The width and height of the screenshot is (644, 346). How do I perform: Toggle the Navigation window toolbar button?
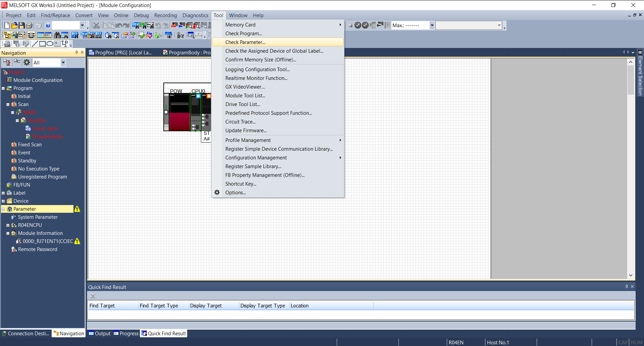[x=7, y=35]
